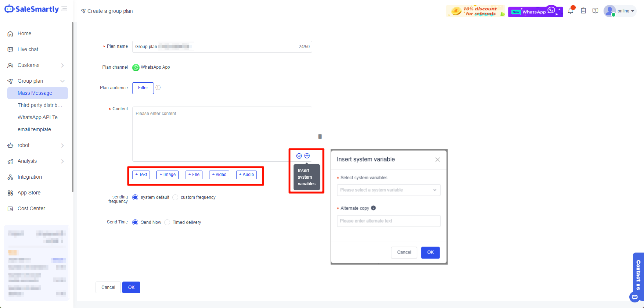Click the insert system variables plus icon
The height and width of the screenshot is (308, 644).
pos(307,156)
